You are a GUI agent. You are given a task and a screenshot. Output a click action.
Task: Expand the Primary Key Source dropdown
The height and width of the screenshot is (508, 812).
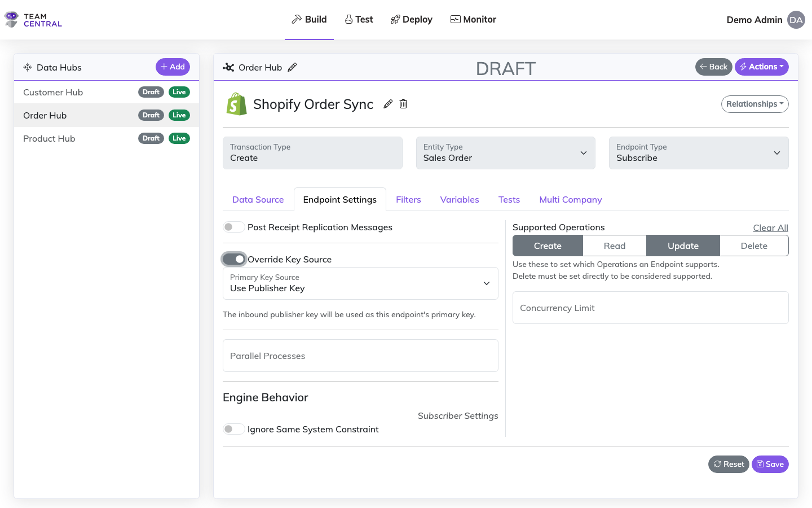pos(360,283)
